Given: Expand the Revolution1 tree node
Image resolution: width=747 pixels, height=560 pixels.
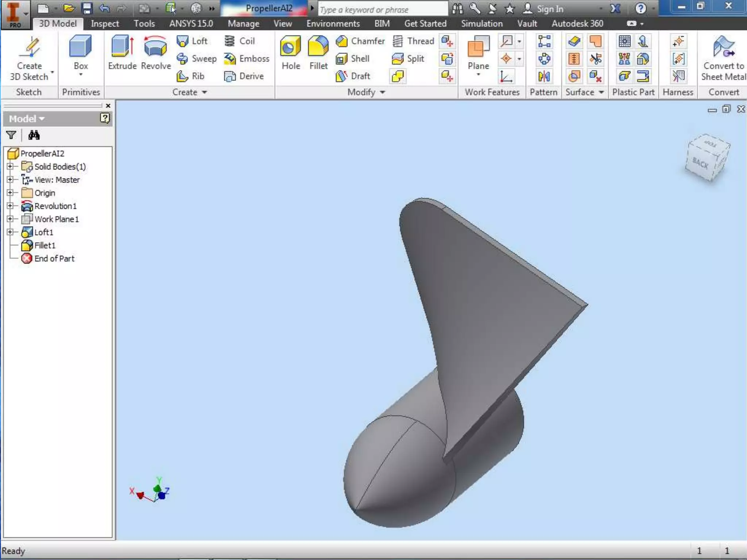Looking at the screenshot, I should click(10, 206).
